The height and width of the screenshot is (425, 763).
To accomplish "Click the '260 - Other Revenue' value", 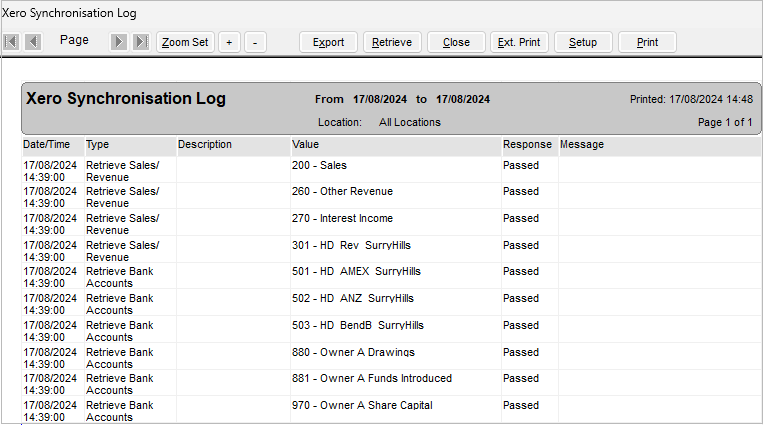I will tap(342, 191).
